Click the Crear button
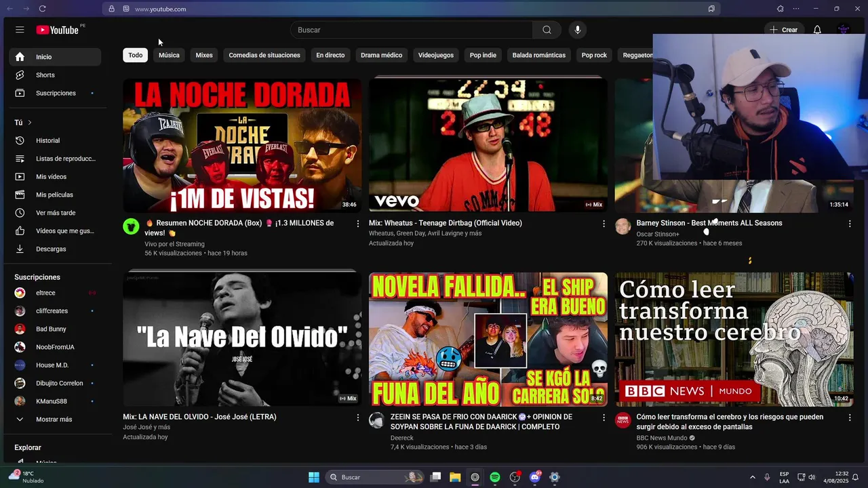 point(783,30)
